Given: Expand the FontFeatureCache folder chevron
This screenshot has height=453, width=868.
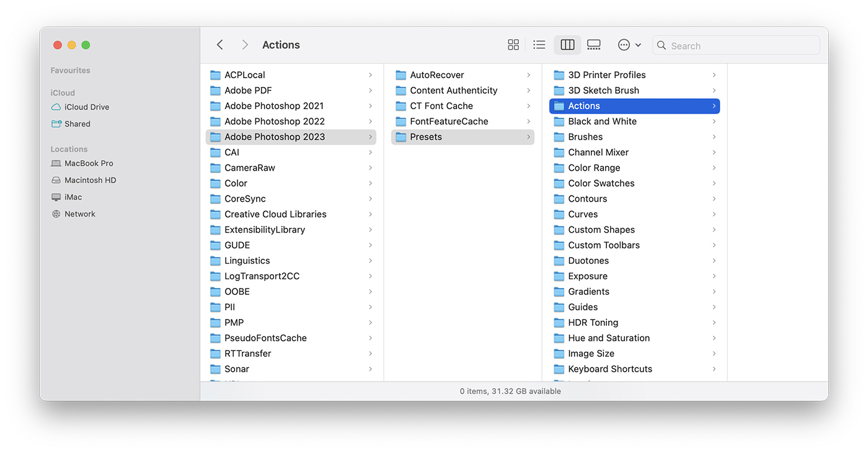Looking at the screenshot, I should 528,122.
